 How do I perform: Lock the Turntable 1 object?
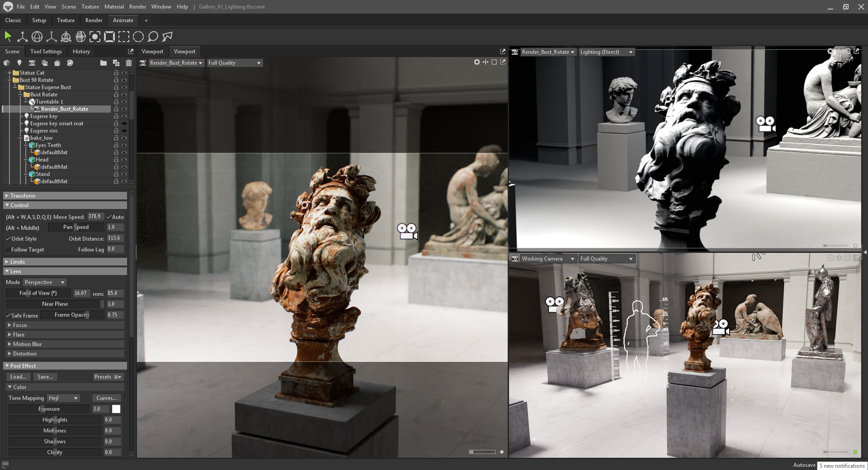tap(116, 101)
